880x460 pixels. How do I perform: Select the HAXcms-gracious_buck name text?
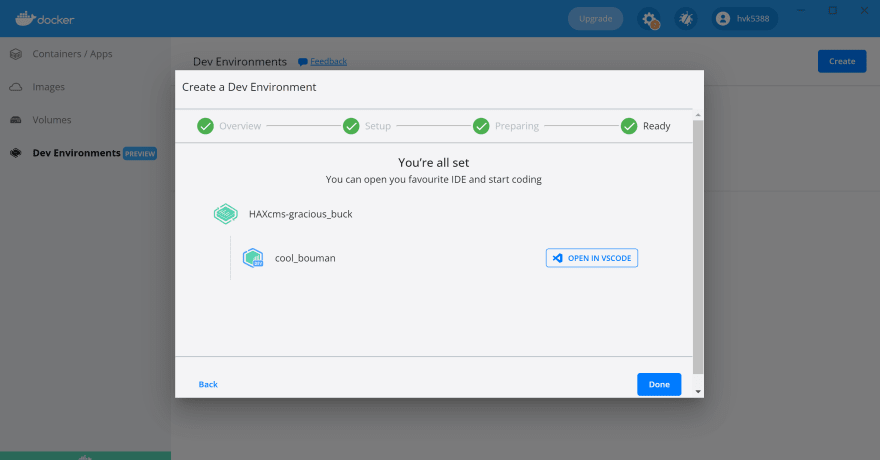[x=301, y=214]
